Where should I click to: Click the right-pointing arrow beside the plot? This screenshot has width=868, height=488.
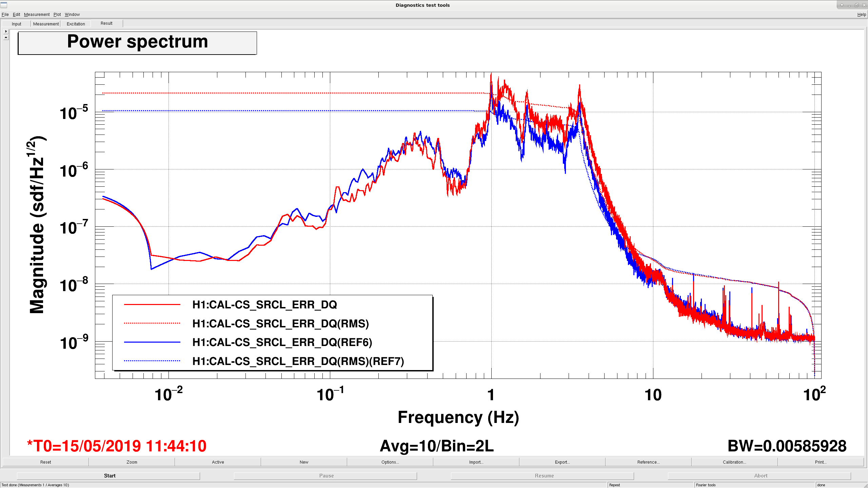6,31
